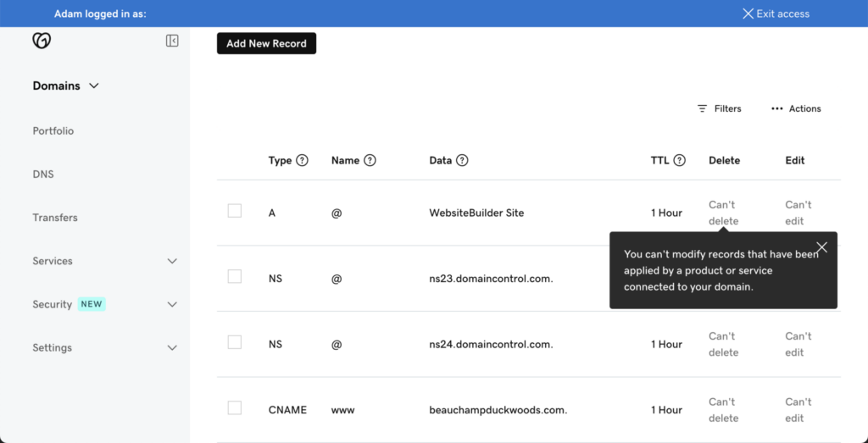Click the 1 Hour TTL of ns24 record
868x443 pixels.
[x=666, y=345]
